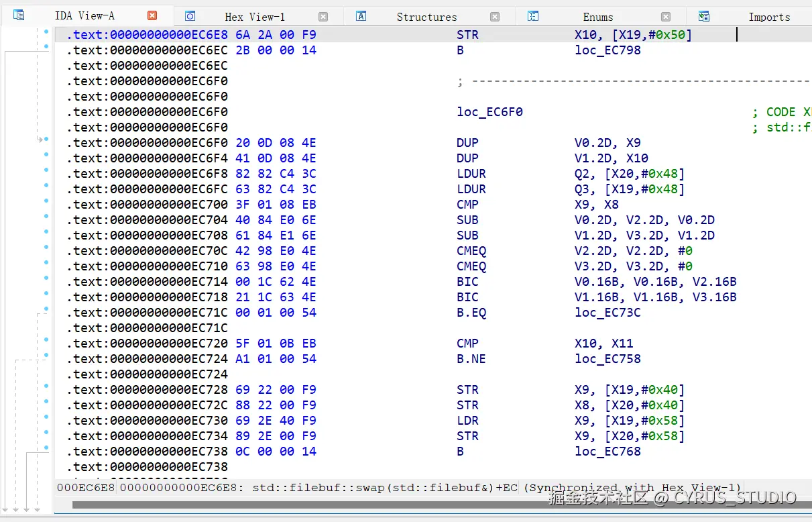812x522 pixels.
Task: Click the first CMEQ mnemonic for V2.2D
Action: pyautogui.click(x=471, y=251)
